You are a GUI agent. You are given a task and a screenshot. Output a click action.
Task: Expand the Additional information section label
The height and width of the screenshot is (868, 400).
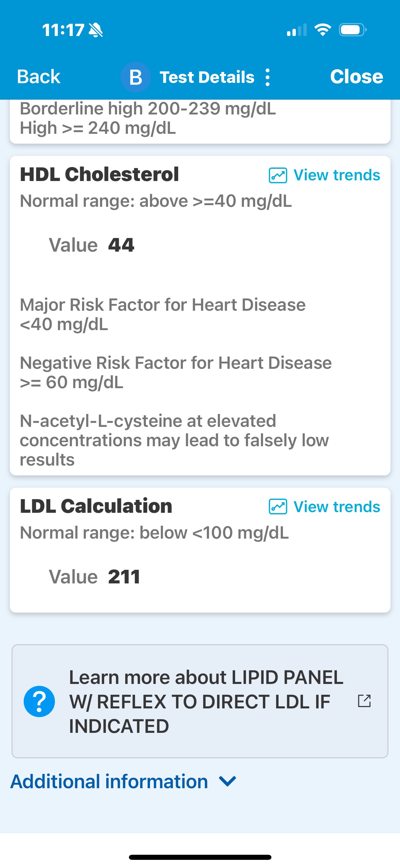109,781
